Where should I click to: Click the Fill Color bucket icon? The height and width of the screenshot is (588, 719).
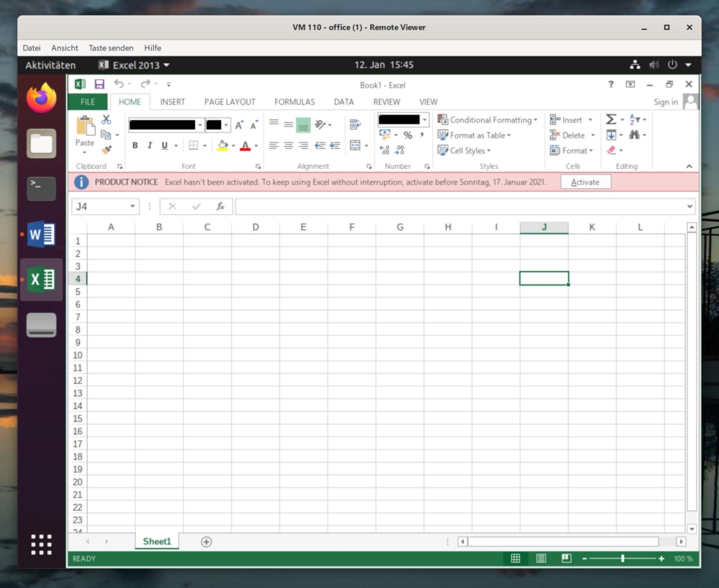pyautogui.click(x=223, y=145)
